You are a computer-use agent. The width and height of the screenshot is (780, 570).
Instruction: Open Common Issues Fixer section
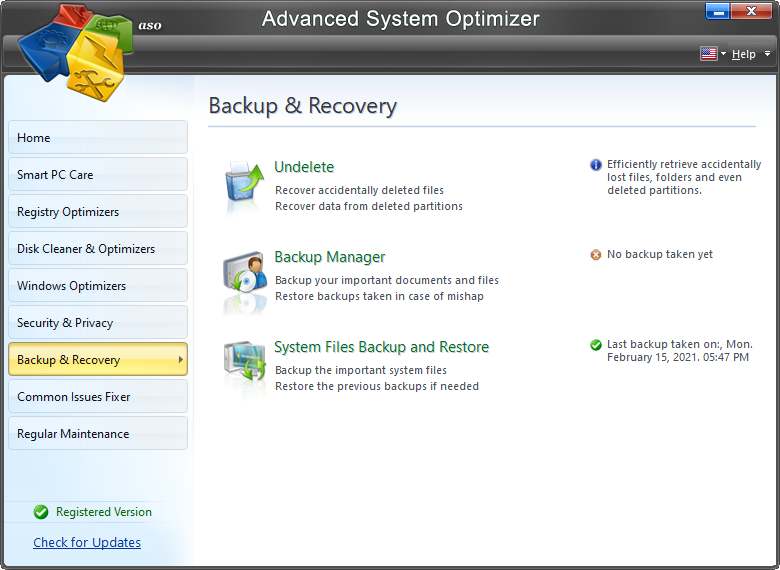coord(98,396)
